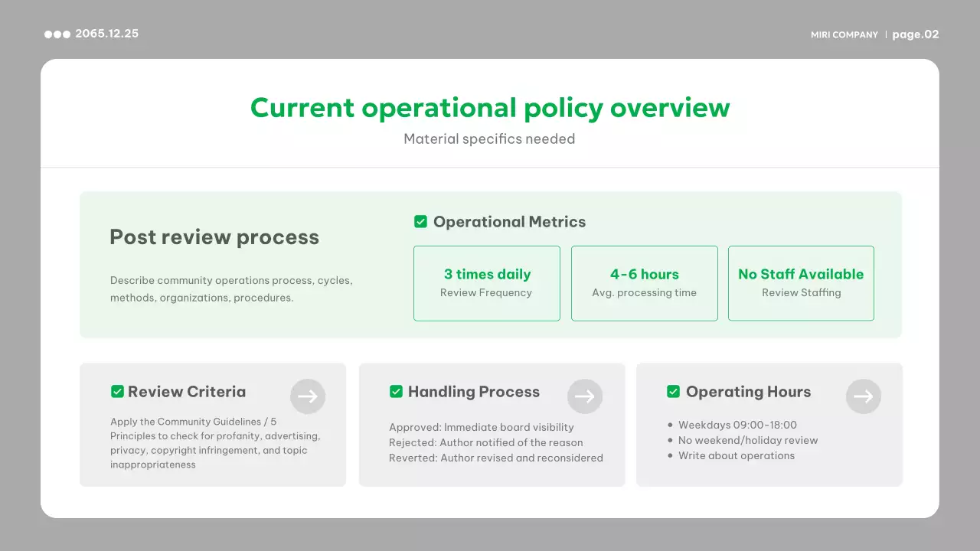This screenshot has height=551, width=980.
Task: Select the No Staff Available metric box
Action: [x=801, y=283]
